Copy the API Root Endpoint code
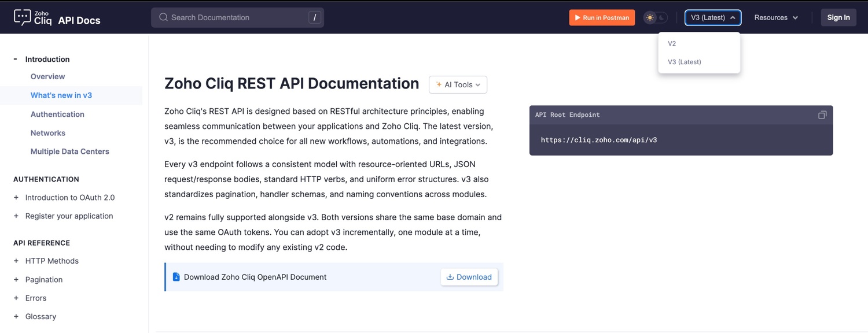This screenshot has width=868, height=333. click(x=822, y=115)
